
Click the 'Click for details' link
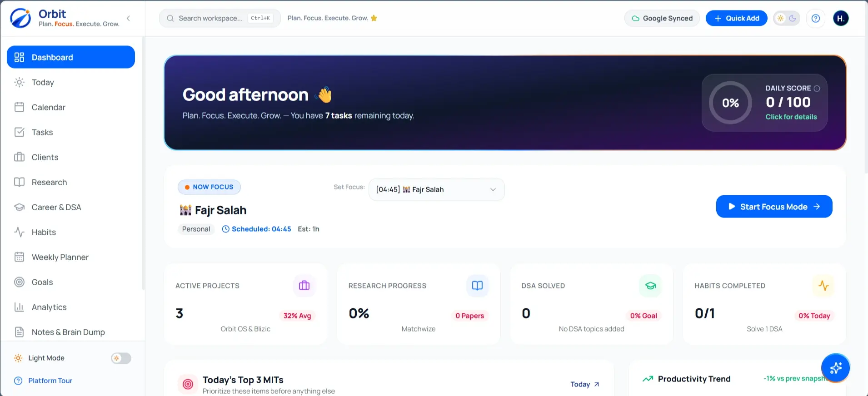[x=791, y=117]
